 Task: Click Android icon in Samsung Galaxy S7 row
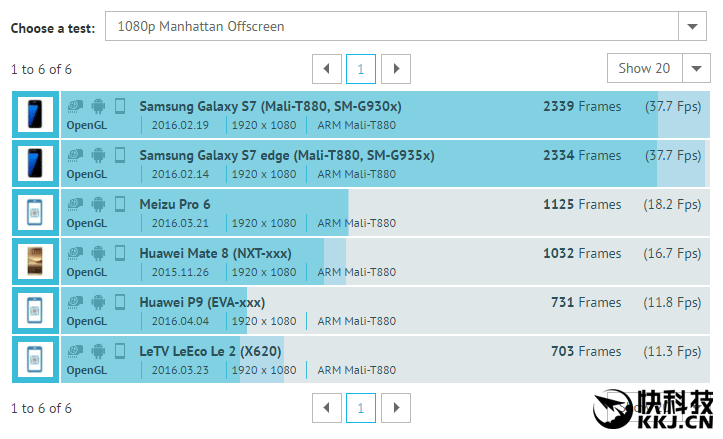coord(98,106)
